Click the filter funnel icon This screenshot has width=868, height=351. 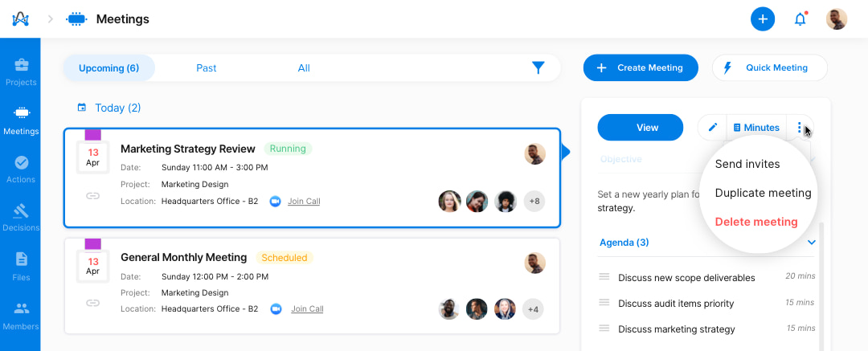[538, 68]
